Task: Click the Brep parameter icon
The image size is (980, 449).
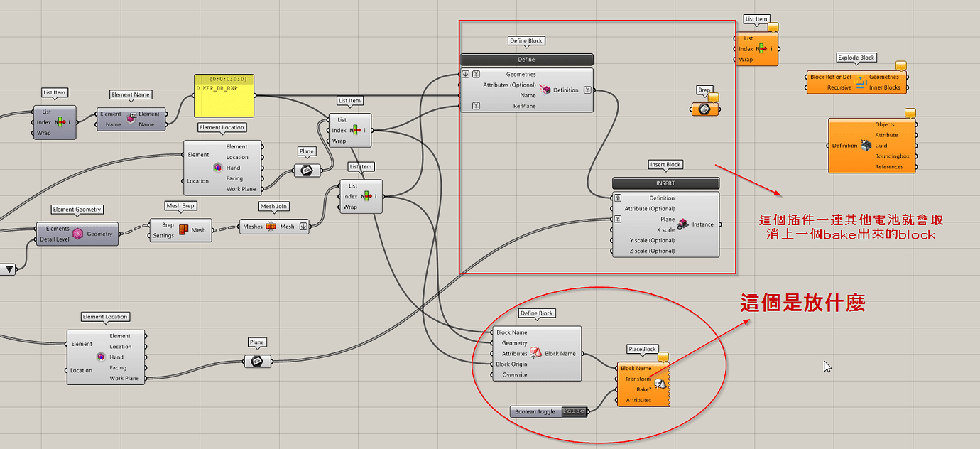Action: click(704, 109)
